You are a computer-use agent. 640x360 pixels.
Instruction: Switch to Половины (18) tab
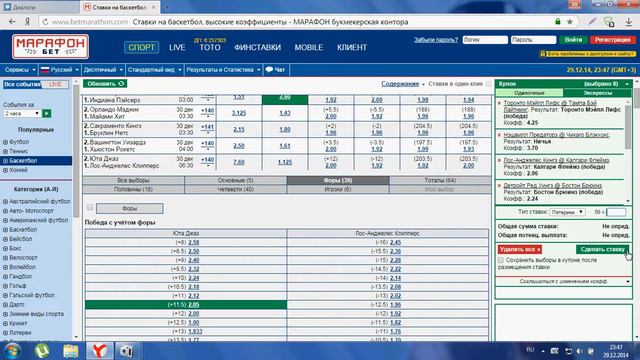(133, 189)
